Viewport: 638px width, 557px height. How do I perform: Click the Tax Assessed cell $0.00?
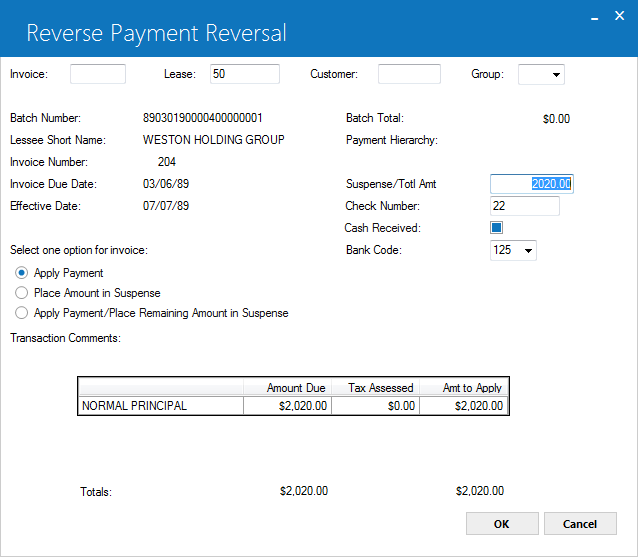(376, 406)
